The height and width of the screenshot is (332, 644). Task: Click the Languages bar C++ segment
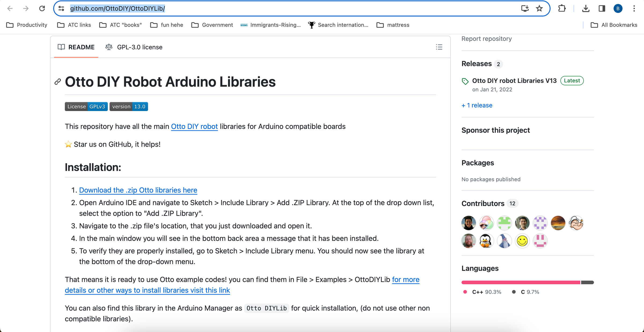521,282
